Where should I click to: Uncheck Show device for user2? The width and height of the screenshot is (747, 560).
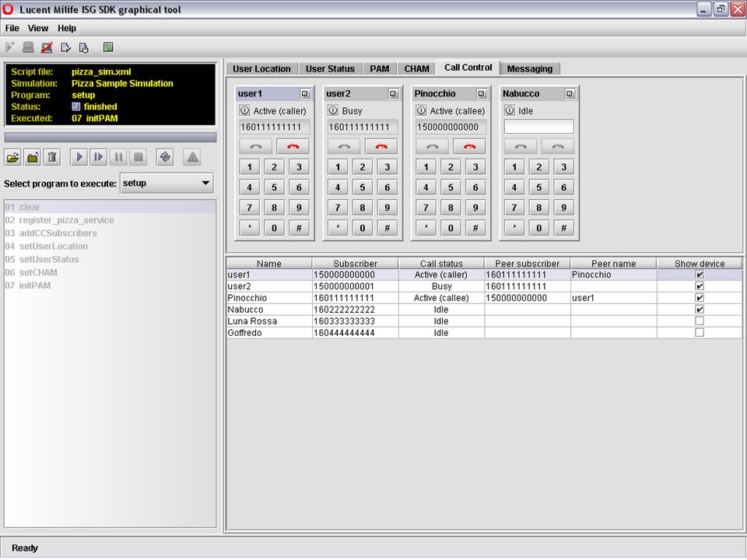point(700,286)
